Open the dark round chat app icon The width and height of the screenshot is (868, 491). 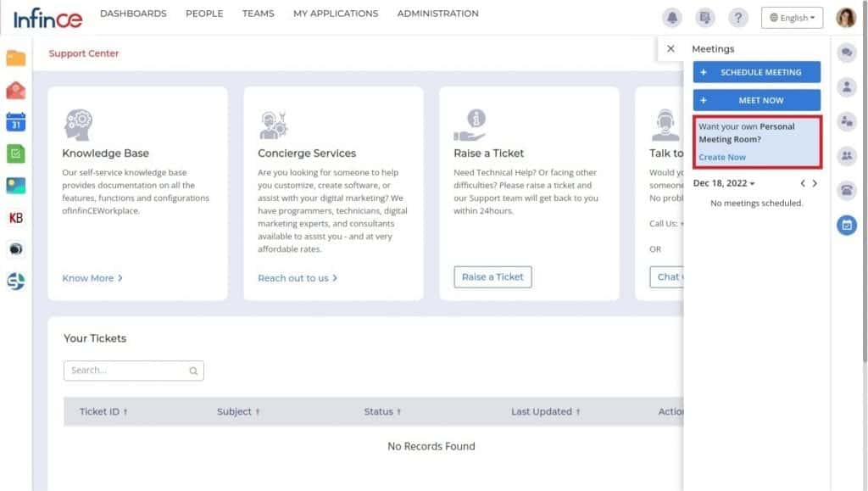[x=16, y=249]
